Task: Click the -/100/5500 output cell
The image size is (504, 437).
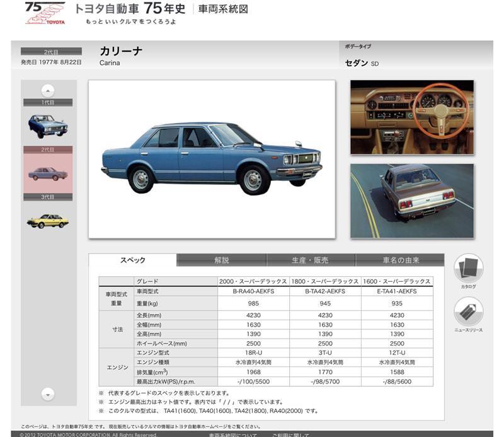Action: pos(253,382)
